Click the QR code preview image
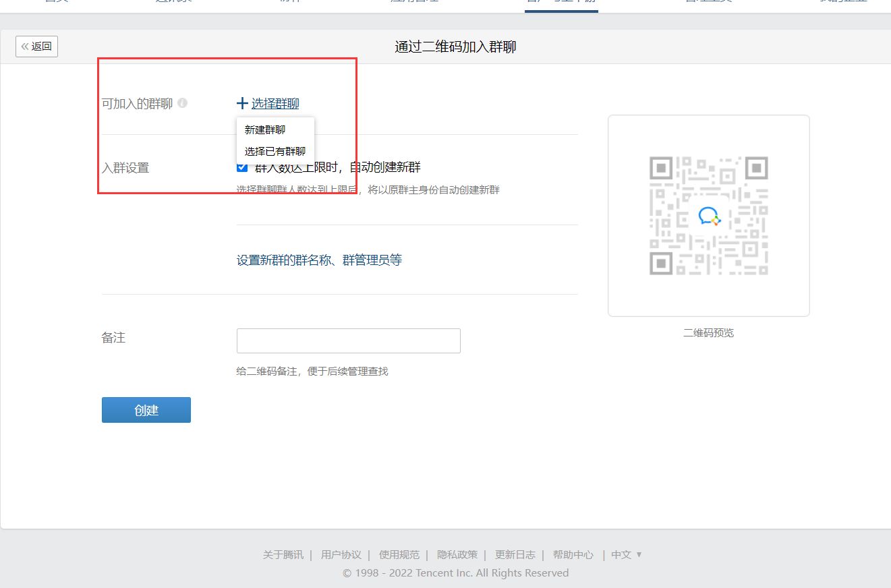Viewport: 891px width, 588px height. coord(709,216)
